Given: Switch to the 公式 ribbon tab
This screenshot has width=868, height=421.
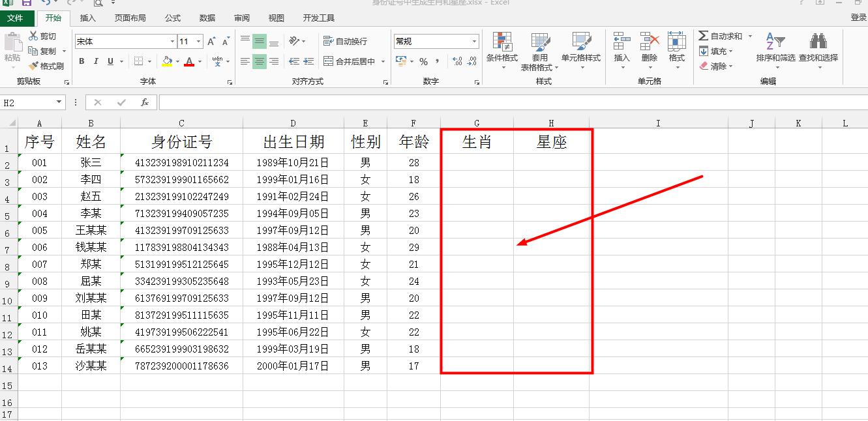Looking at the screenshot, I should 172,18.
